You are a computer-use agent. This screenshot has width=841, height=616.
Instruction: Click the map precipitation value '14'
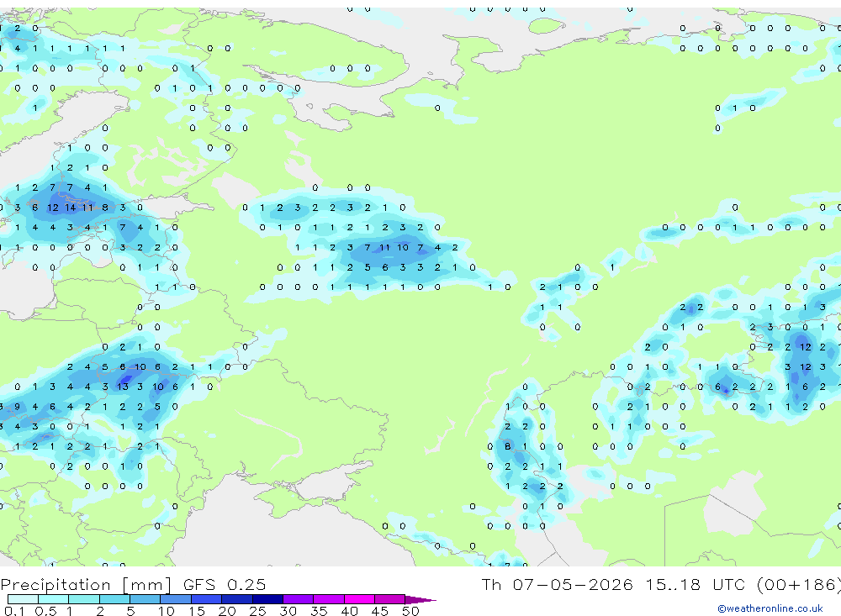pos(71,208)
